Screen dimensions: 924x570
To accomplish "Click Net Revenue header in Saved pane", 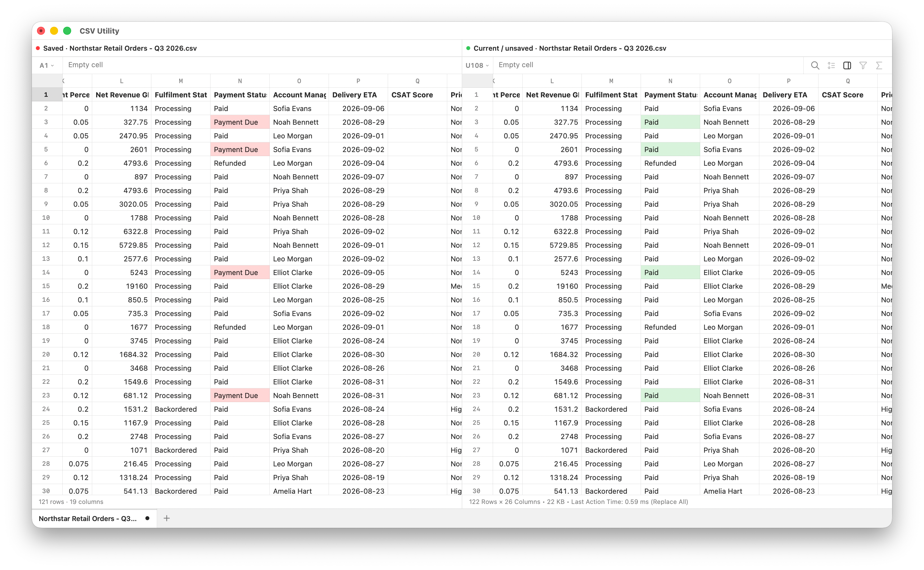I will (122, 95).
